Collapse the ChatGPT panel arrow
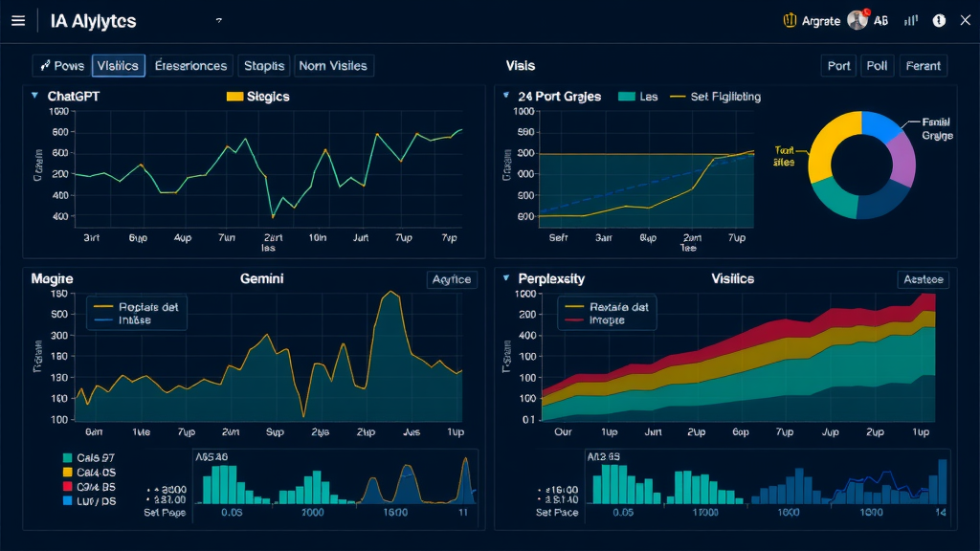Viewport: 980px width, 551px height. tap(35, 96)
